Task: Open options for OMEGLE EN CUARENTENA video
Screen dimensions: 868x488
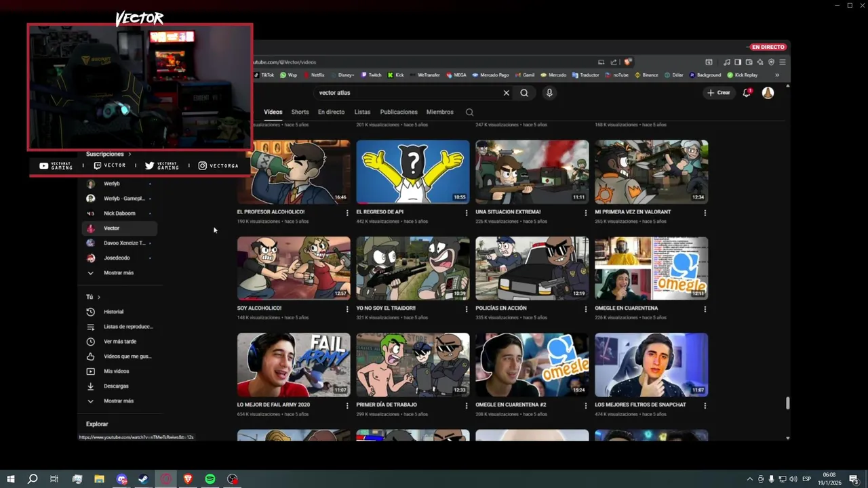Action: pos(705,309)
